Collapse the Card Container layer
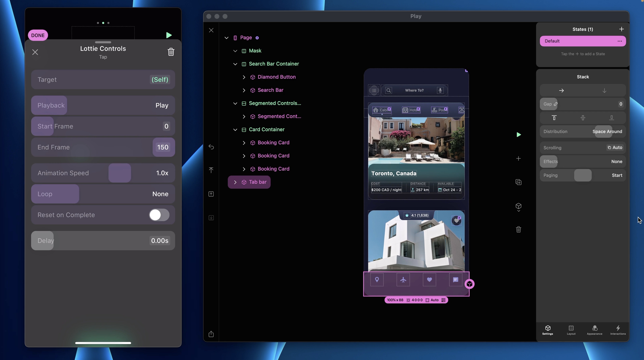 click(235, 130)
